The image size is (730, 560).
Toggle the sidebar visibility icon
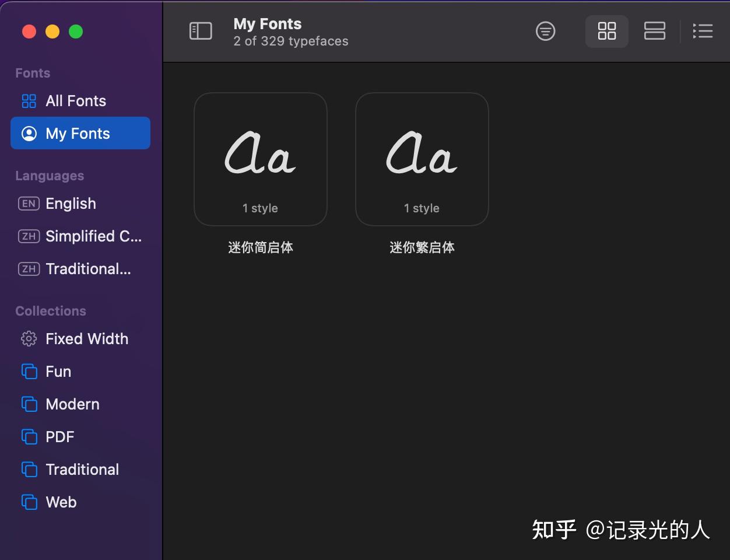coord(201,31)
